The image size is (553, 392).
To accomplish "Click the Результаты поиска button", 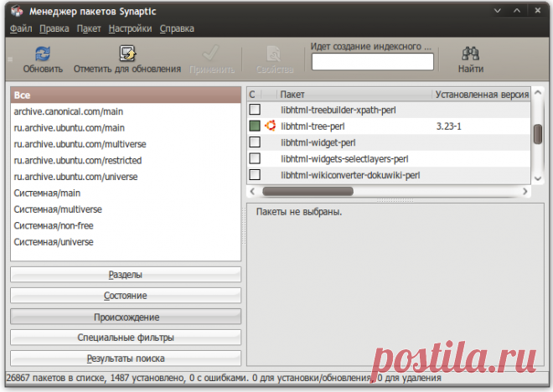I will pyautogui.click(x=126, y=358).
